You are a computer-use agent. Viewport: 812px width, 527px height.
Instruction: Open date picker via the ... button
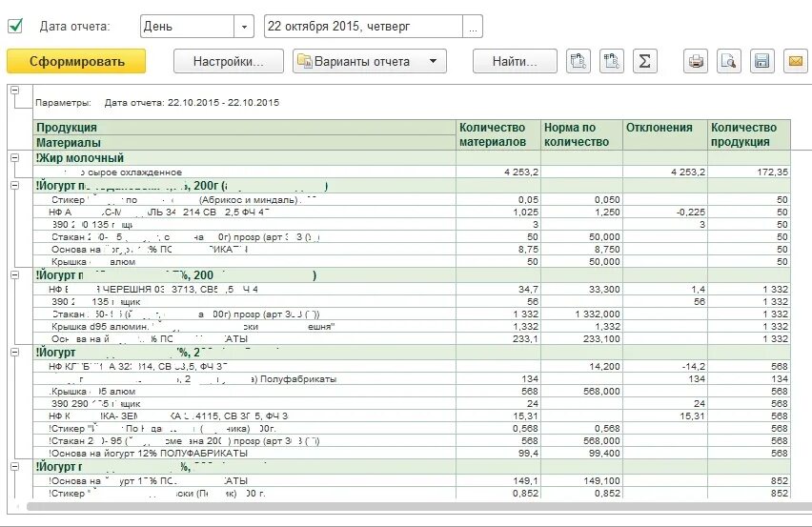(x=473, y=27)
